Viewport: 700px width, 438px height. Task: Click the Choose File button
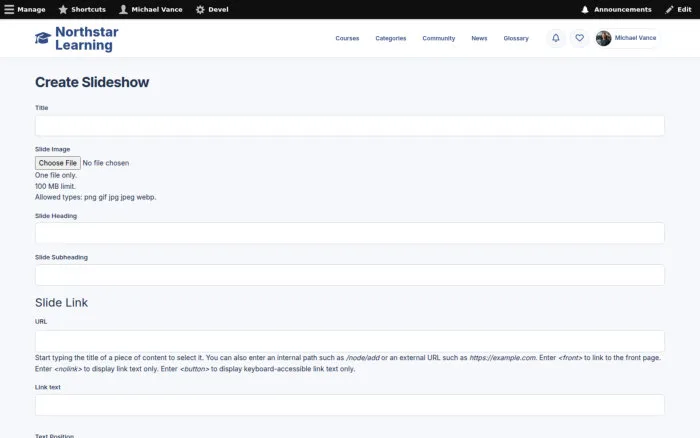tap(58, 163)
